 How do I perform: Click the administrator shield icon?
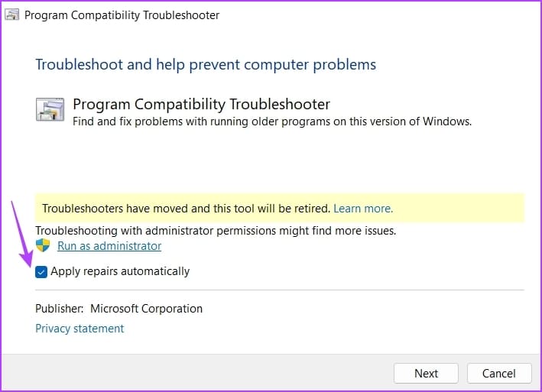[43, 246]
